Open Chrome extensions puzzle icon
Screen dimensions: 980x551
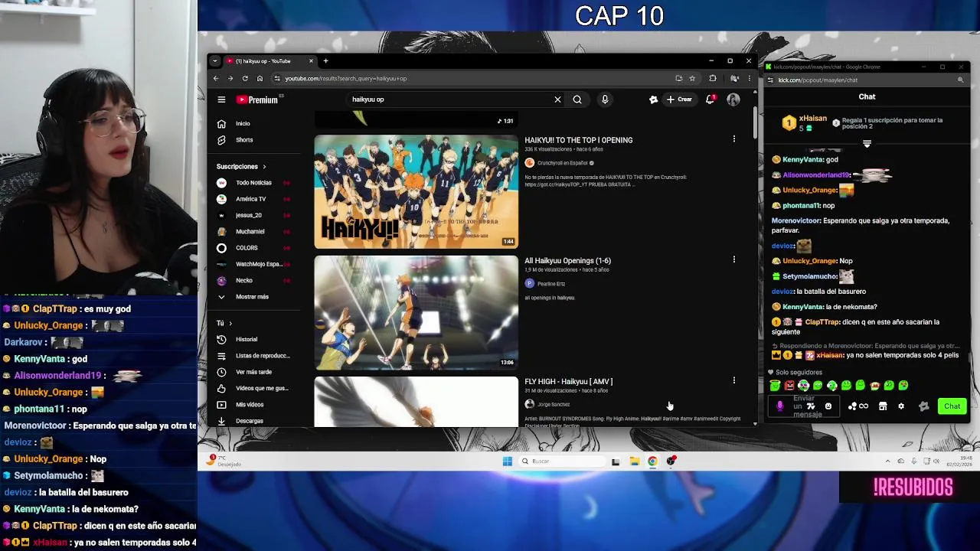713,78
